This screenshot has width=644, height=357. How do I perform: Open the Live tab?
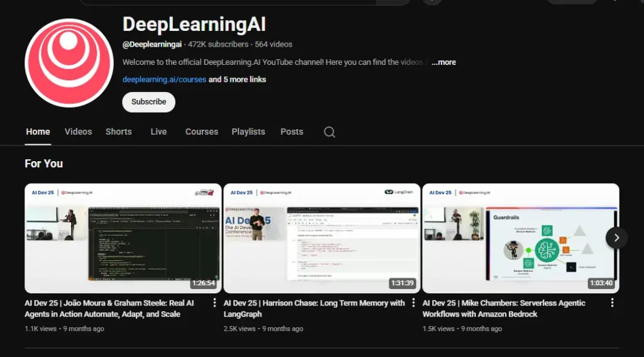click(158, 132)
